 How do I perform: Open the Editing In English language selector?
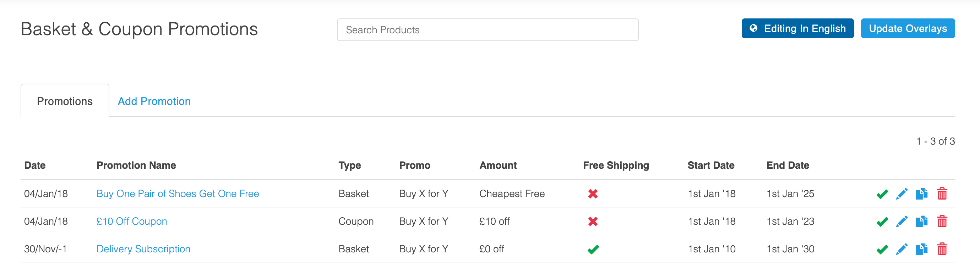pos(797,28)
